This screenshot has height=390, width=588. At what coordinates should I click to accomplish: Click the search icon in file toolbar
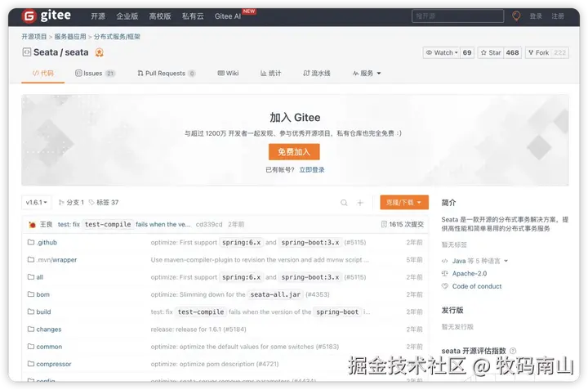[344, 203]
